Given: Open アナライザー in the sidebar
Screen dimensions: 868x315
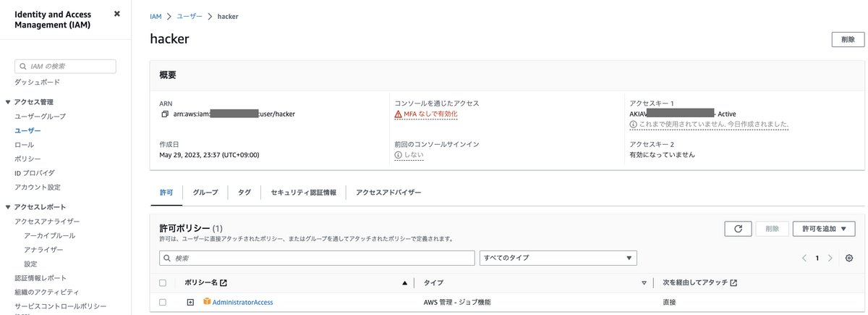Looking at the screenshot, I should coord(43,250).
